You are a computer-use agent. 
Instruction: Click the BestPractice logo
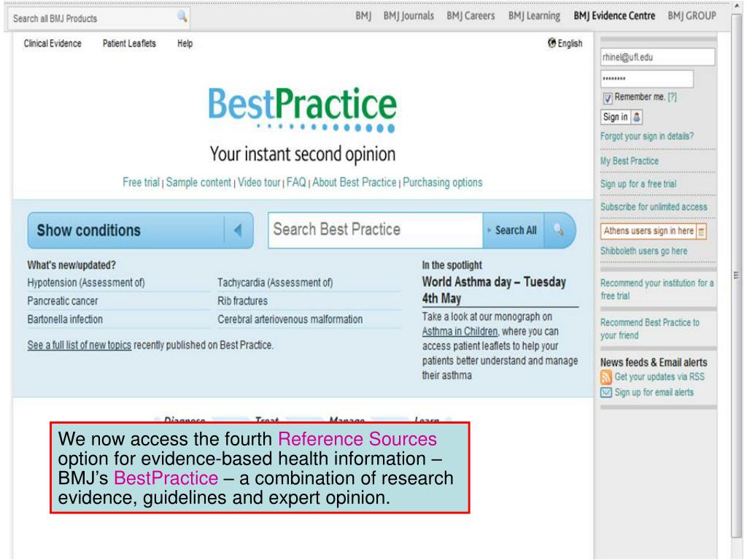click(x=303, y=109)
